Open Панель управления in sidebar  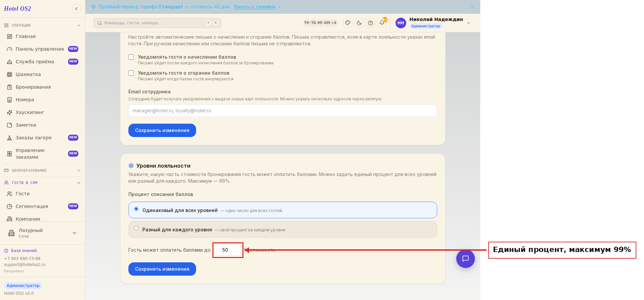click(x=43, y=49)
